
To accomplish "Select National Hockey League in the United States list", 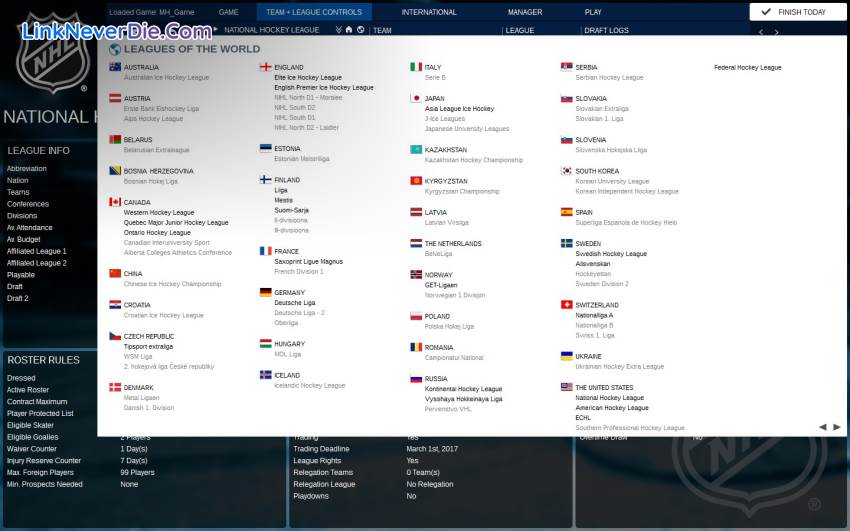I will coord(609,397).
